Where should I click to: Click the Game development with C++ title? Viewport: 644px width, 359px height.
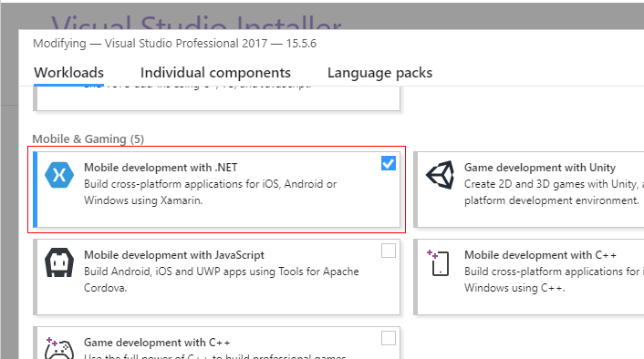coord(157,343)
